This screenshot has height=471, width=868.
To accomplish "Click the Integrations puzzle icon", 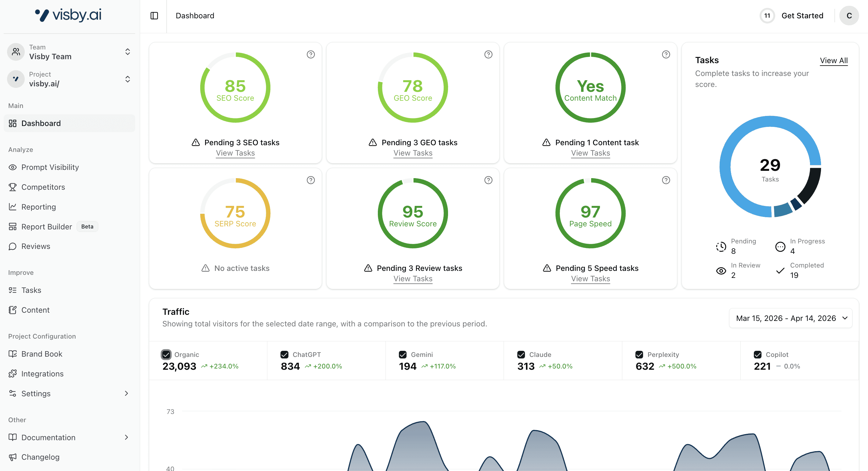I will click(13, 374).
